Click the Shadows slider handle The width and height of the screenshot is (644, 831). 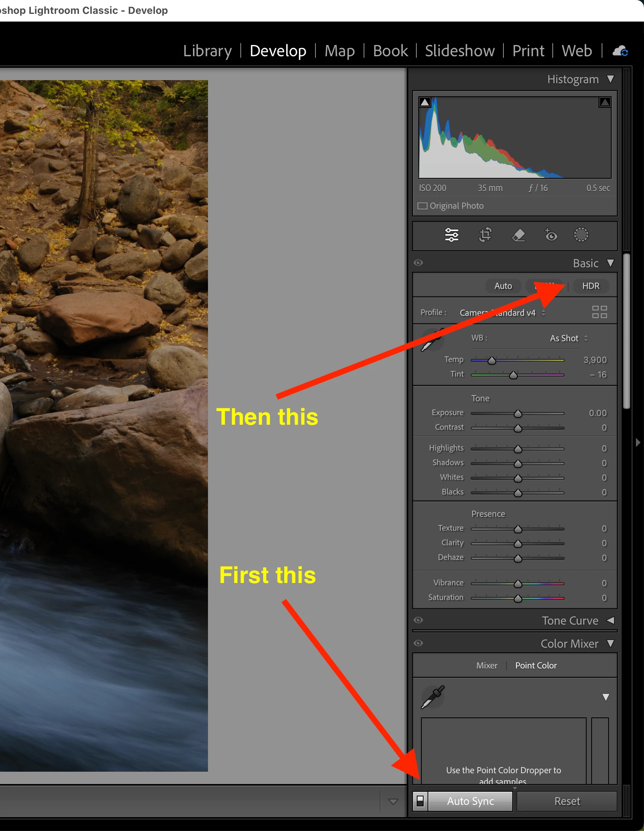(x=518, y=464)
